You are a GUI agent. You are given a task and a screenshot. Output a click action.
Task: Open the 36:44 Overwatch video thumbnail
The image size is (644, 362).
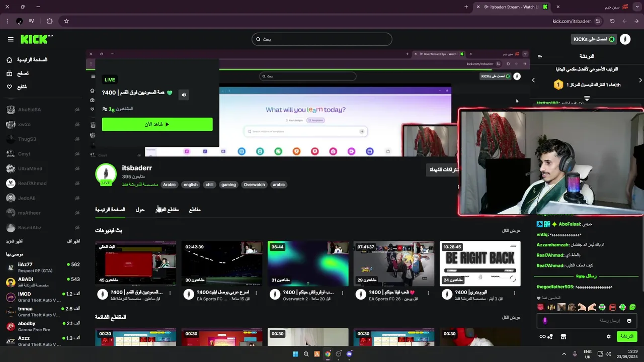pos(308,263)
